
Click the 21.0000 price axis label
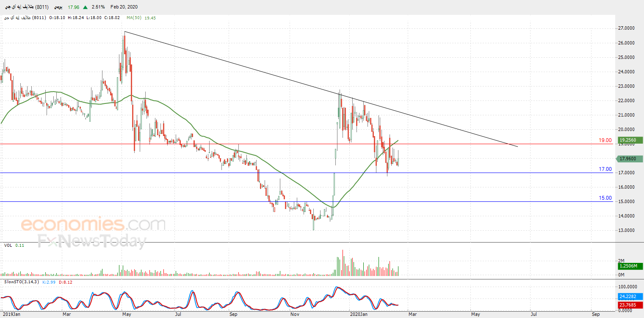(x=627, y=115)
